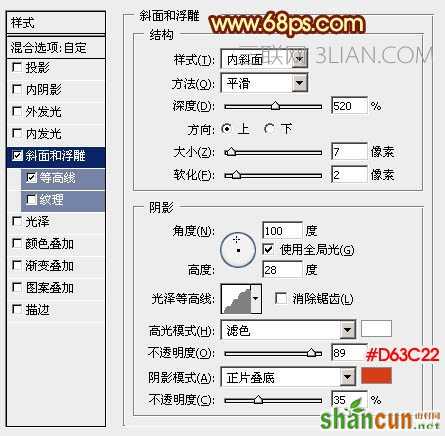The width and height of the screenshot is (445, 436).
Task: Click the 大小 size value field
Action: coord(349,152)
